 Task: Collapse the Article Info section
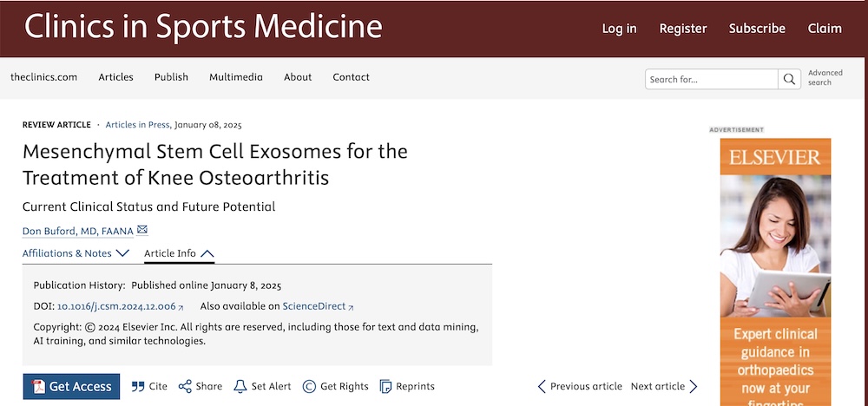(x=179, y=253)
